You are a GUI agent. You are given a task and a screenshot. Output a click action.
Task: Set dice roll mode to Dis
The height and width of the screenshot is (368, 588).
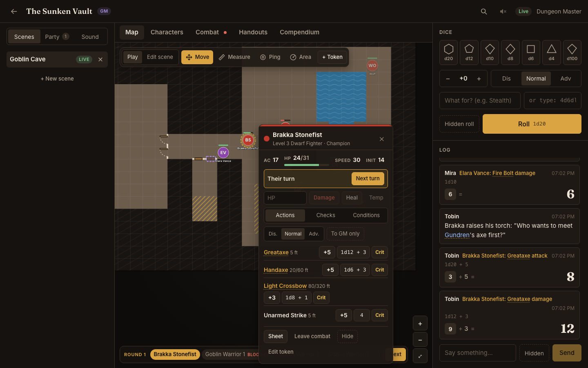pos(506,79)
